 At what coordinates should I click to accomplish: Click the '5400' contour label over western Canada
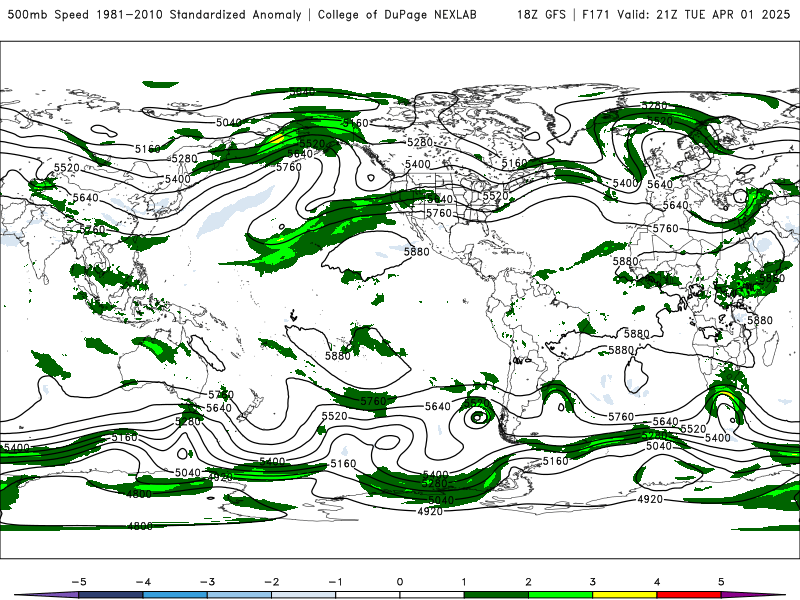point(417,164)
